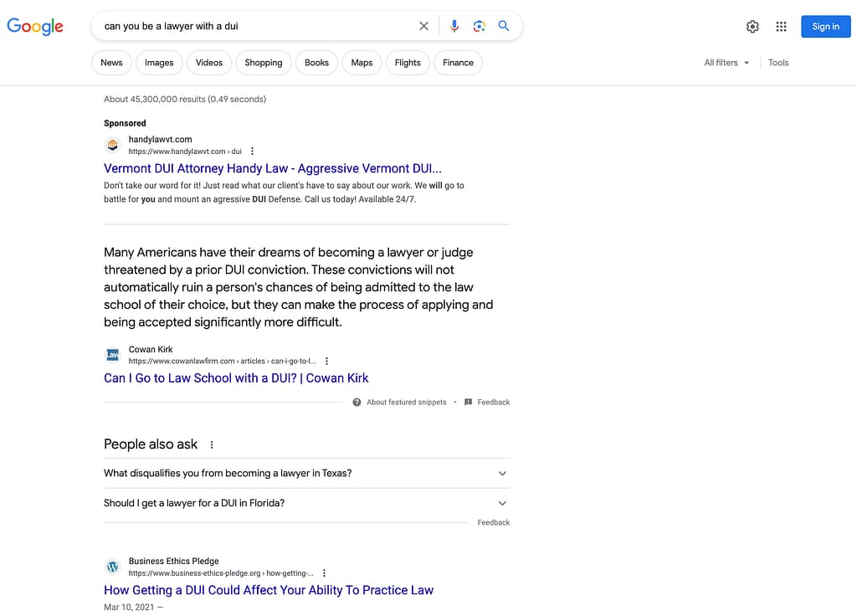857x616 pixels.
Task: Click the www.handylawvt.com URL breadcrumb
Action: [185, 151]
